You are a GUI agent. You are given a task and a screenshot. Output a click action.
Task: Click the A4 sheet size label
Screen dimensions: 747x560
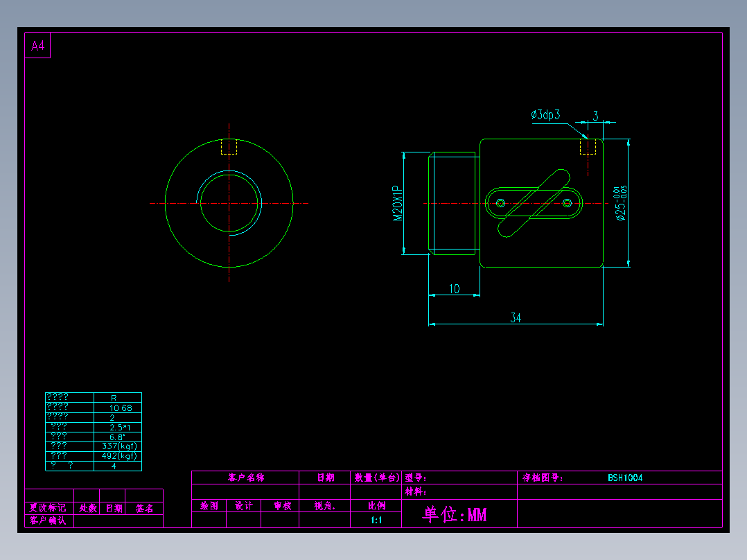37,46
